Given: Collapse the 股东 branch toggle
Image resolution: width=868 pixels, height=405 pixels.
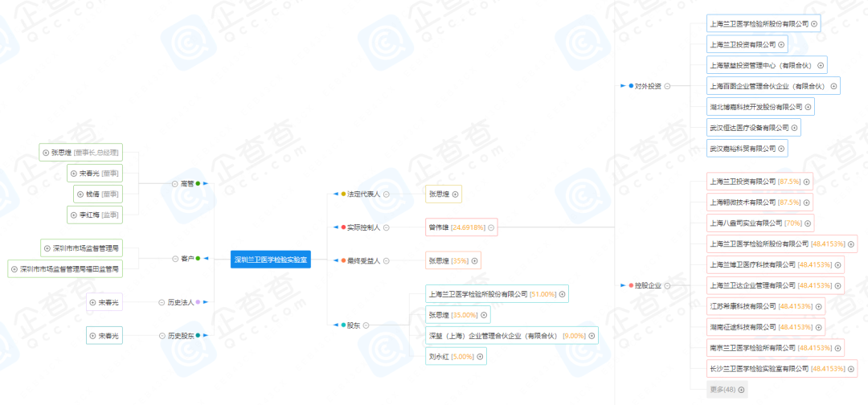Looking at the screenshot, I should [366, 325].
